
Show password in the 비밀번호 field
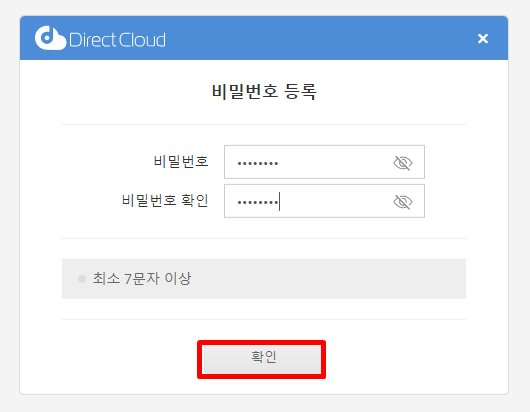(403, 163)
